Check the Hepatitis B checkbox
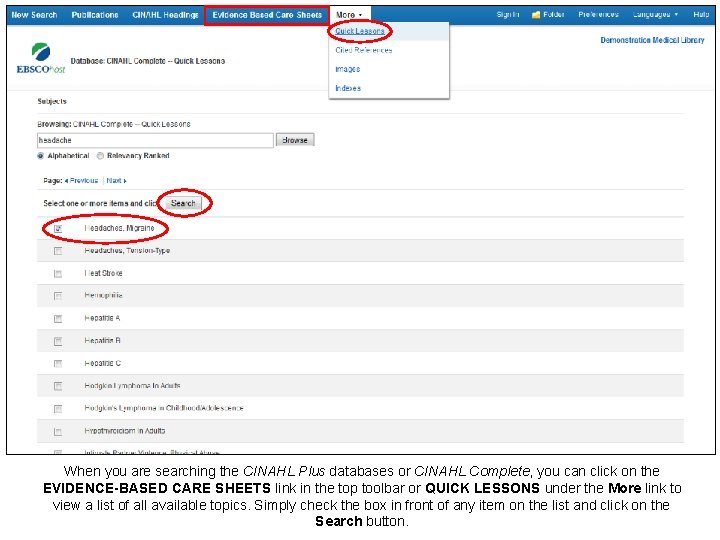 (58, 341)
